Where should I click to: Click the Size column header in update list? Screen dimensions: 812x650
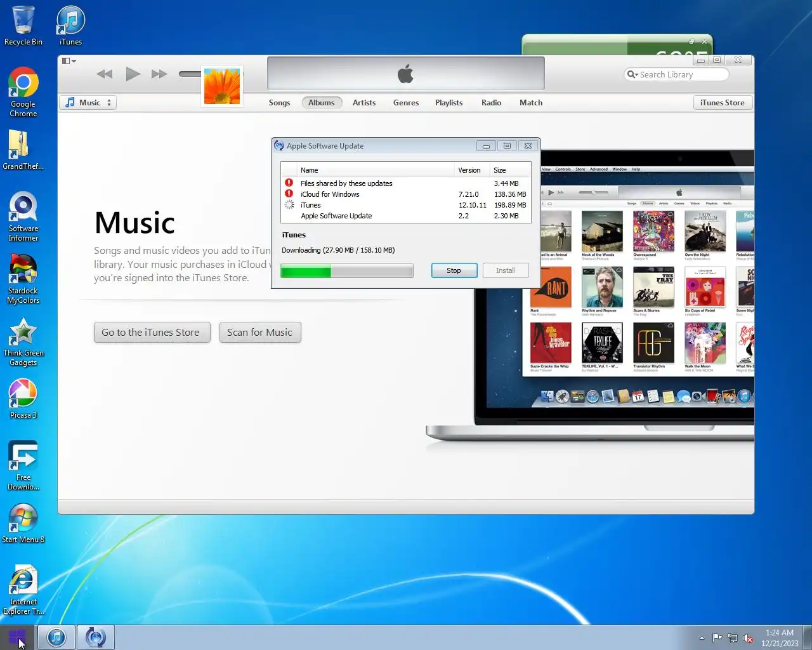(x=511, y=170)
